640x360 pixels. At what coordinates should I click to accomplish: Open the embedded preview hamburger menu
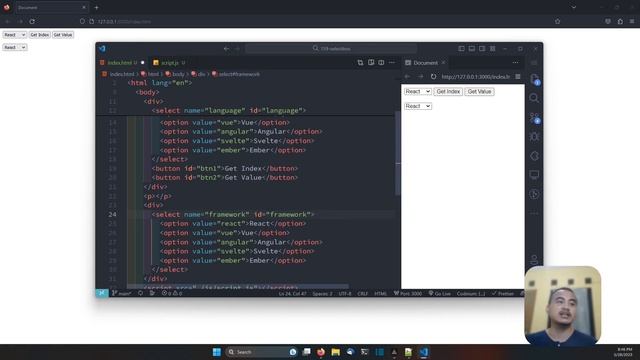pyautogui.click(x=518, y=76)
